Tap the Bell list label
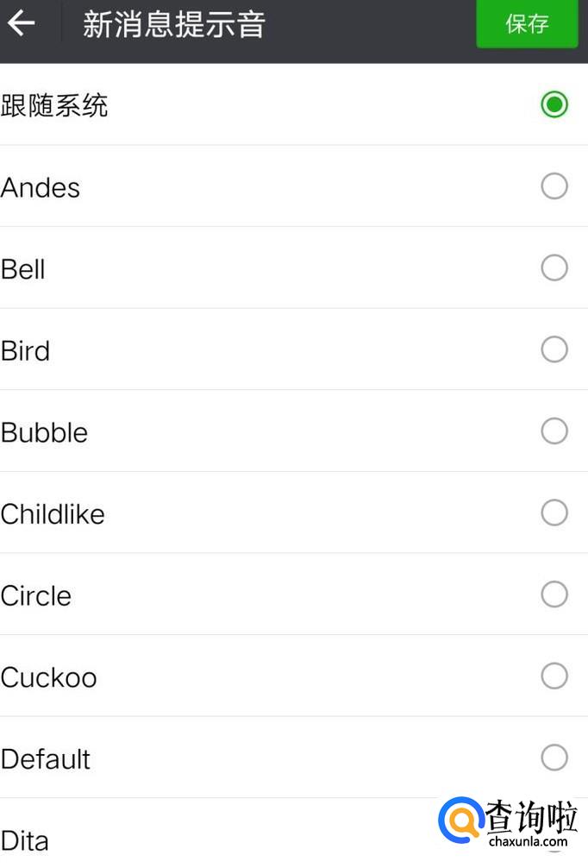Screen dimensions: 588x868 pos(23,269)
